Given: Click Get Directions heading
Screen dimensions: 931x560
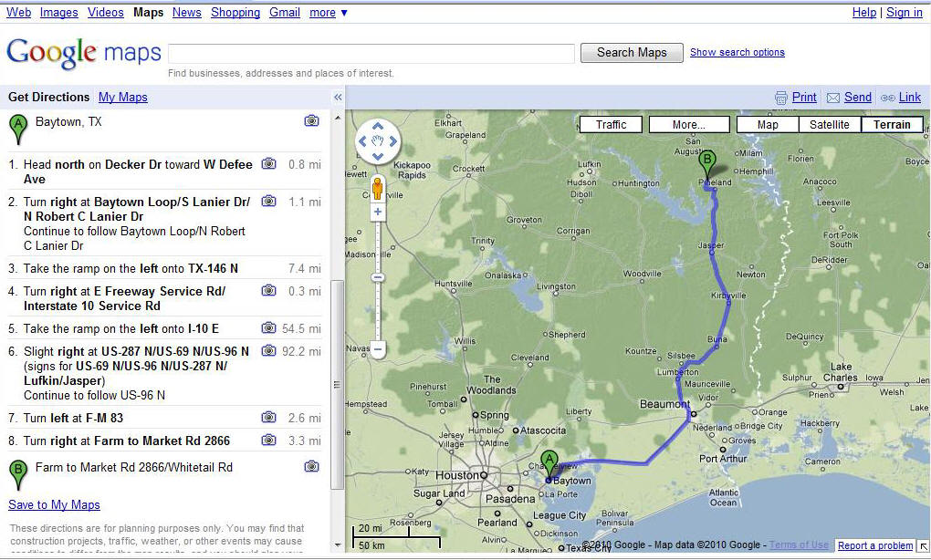Looking at the screenshot, I should coord(48,98).
